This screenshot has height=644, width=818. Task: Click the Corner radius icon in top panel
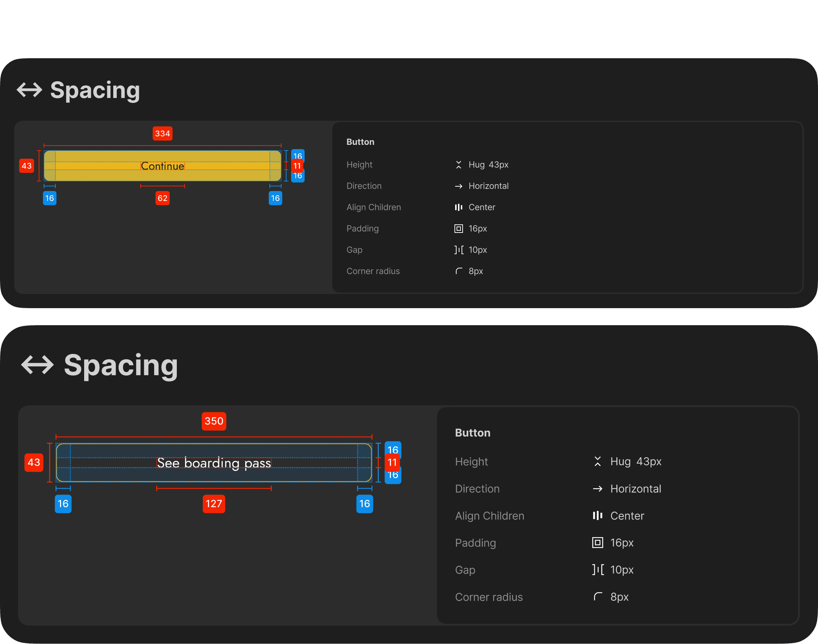(458, 271)
